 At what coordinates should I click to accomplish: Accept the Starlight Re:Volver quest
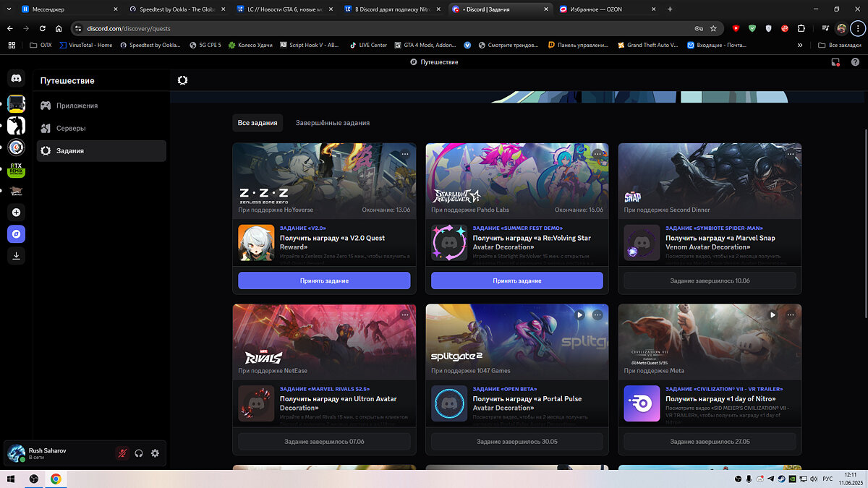(517, 281)
